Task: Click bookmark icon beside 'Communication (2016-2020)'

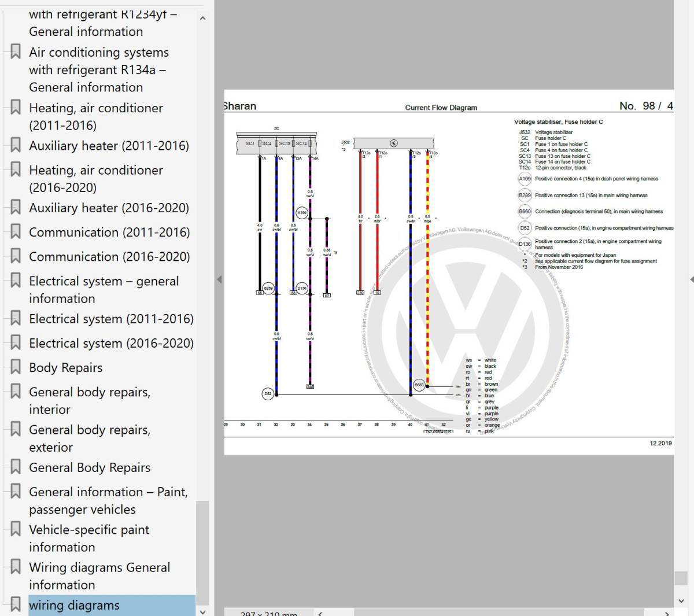Action: pos(16,256)
